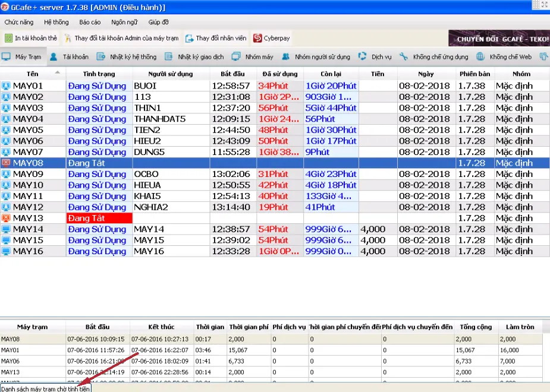Click the 'Thay đổi nhân viên' button label
This screenshot has width=550, height=392.
pyautogui.click(x=221, y=38)
